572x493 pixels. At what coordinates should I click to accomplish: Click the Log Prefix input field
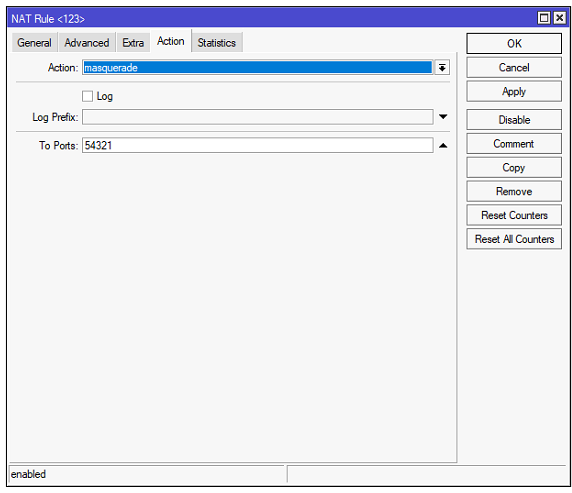(x=258, y=117)
